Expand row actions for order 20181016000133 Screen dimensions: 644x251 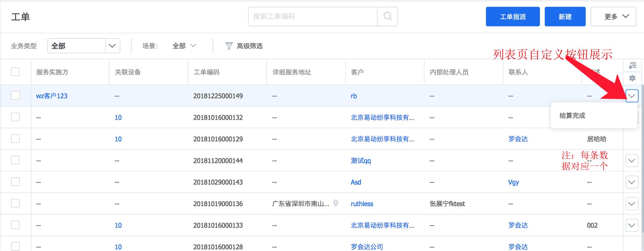pos(632,225)
